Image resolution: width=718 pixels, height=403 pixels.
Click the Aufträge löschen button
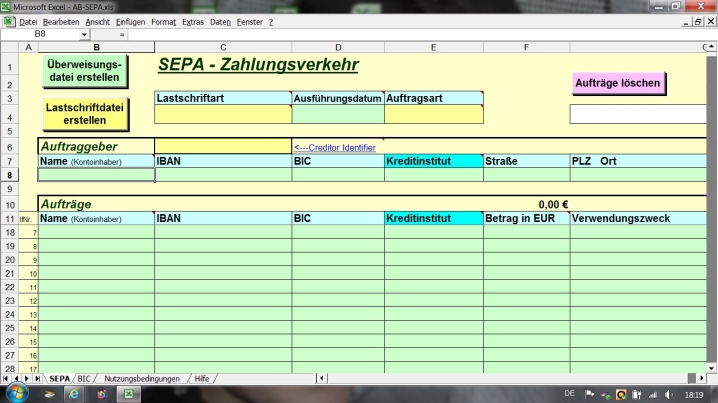617,82
